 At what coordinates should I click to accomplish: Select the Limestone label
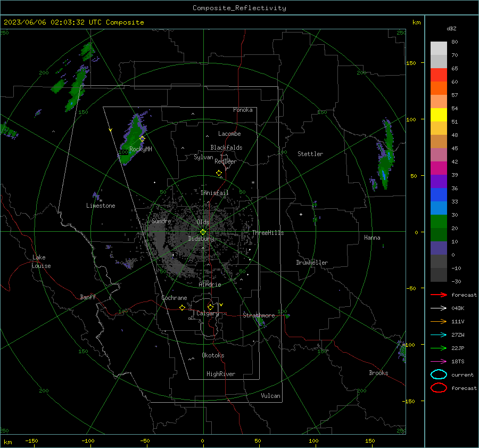(101, 206)
